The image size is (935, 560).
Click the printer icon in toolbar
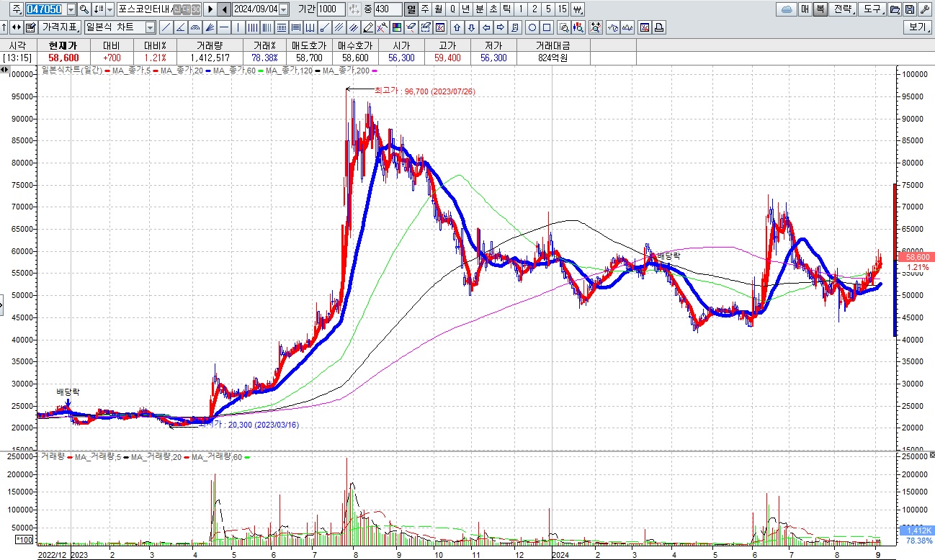coord(659,27)
